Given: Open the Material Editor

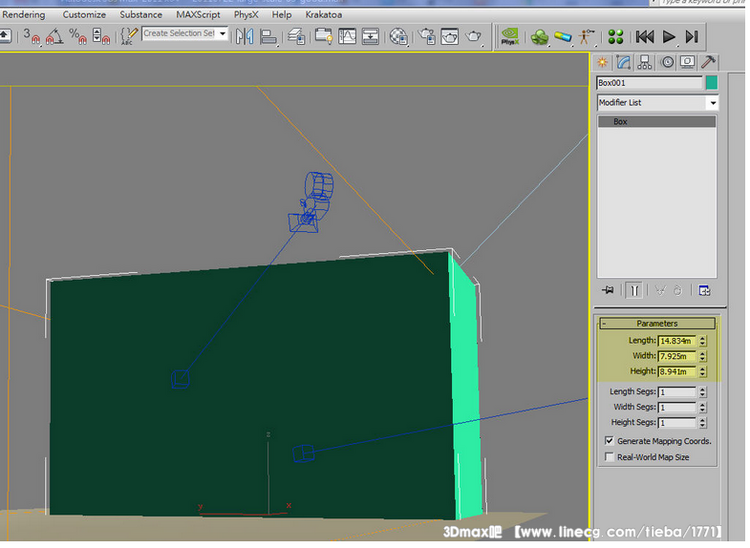Looking at the screenshot, I should click(398, 36).
